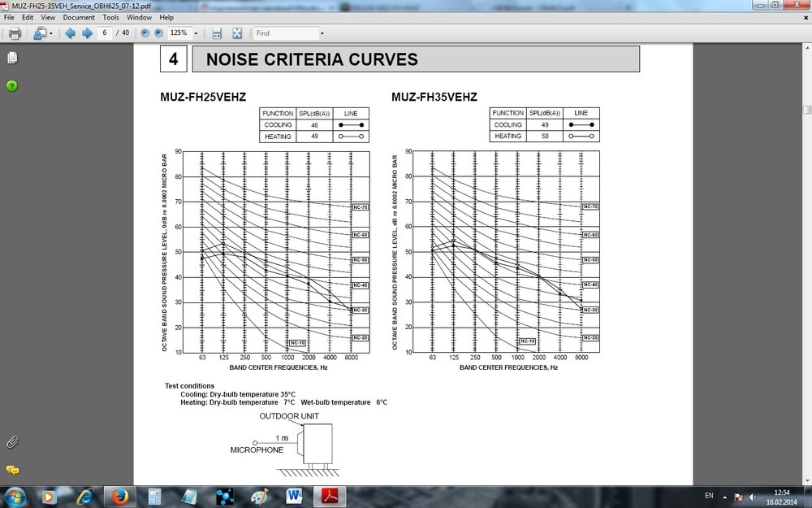Open the Document menu
This screenshot has width=812, height=508.
(x=79, y=17)
